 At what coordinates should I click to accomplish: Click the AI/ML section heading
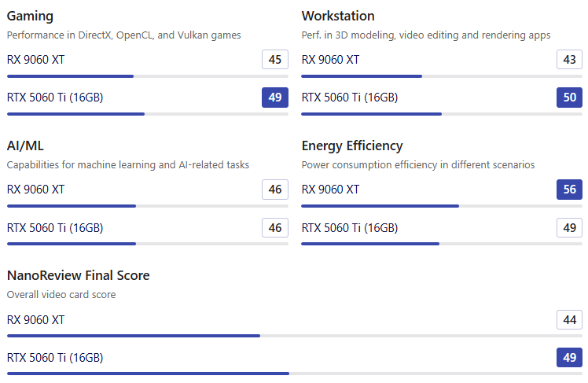(x=25, y=145)
